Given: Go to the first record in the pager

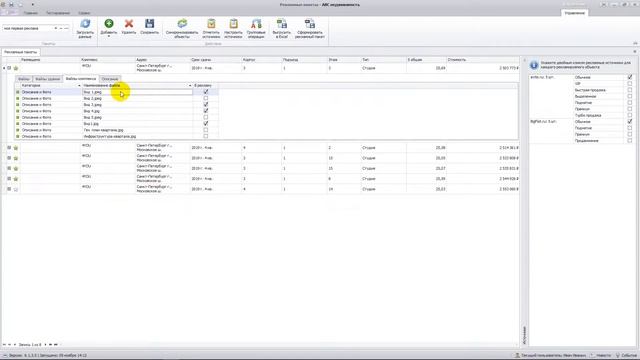Looking at the screenshot, I should pyautogui.click(x=4, y=345).
